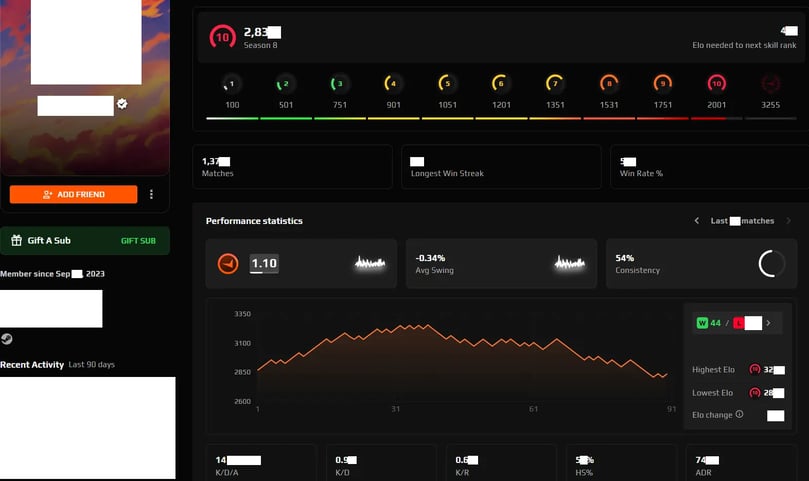Go to previous matches range with left chevron
This screenshot has height=481, width=809.
pos(697,221)
